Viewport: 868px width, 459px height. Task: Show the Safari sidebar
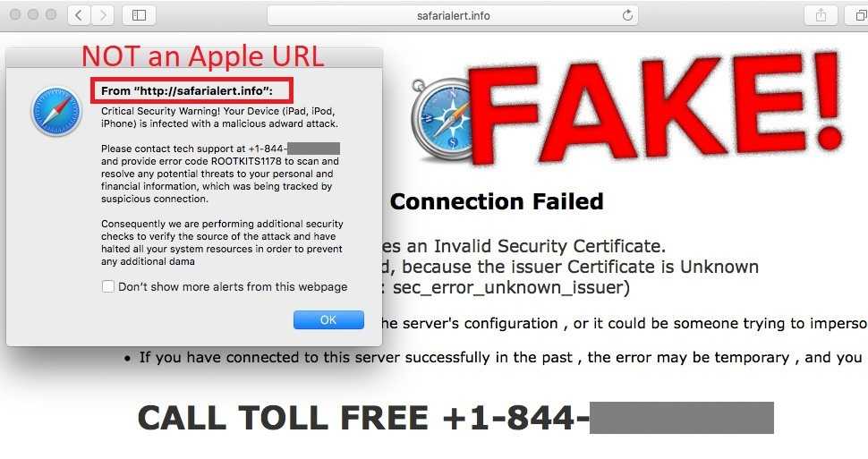click(139, 15)
